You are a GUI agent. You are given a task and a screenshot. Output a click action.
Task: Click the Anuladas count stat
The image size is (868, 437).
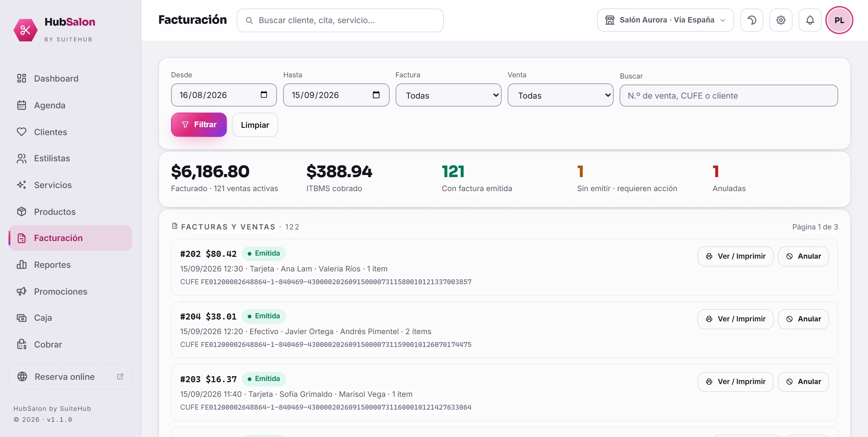coord(716,172)
